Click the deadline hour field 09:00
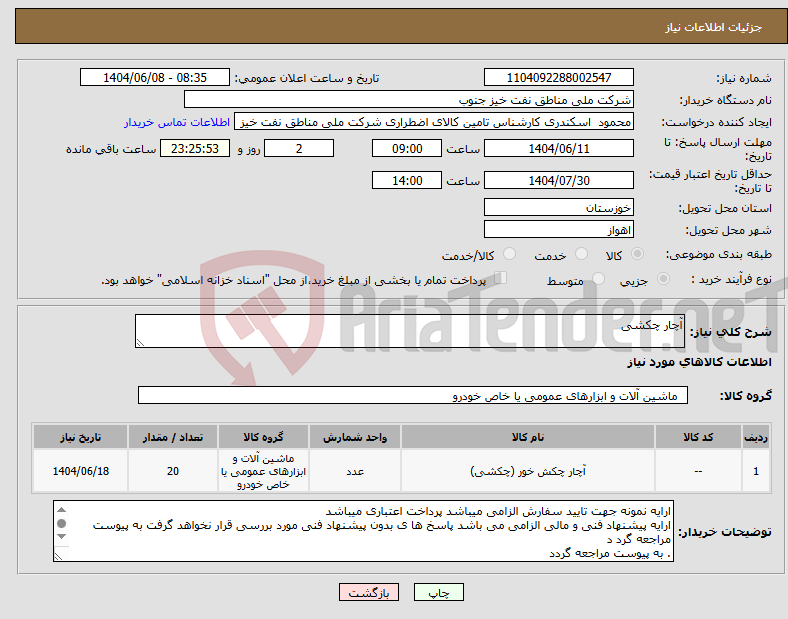This screenshot has width=788, height=619. point(407,148)
